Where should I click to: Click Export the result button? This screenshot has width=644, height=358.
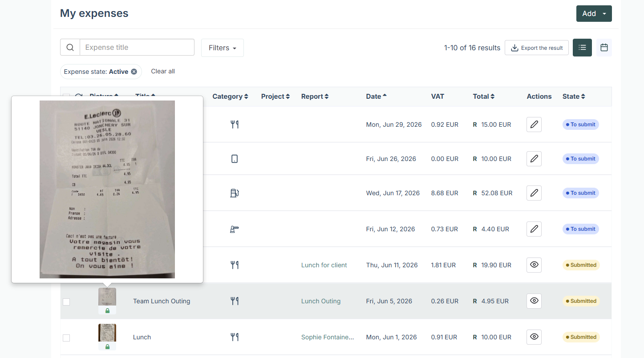(x=537, y=48)
